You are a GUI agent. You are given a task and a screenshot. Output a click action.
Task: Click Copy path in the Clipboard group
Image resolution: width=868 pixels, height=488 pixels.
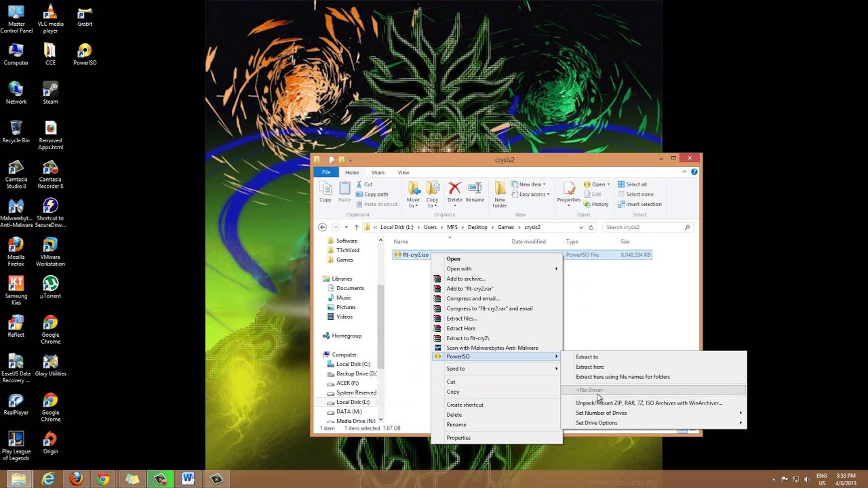pyautogui.click(x=372, y=194)
